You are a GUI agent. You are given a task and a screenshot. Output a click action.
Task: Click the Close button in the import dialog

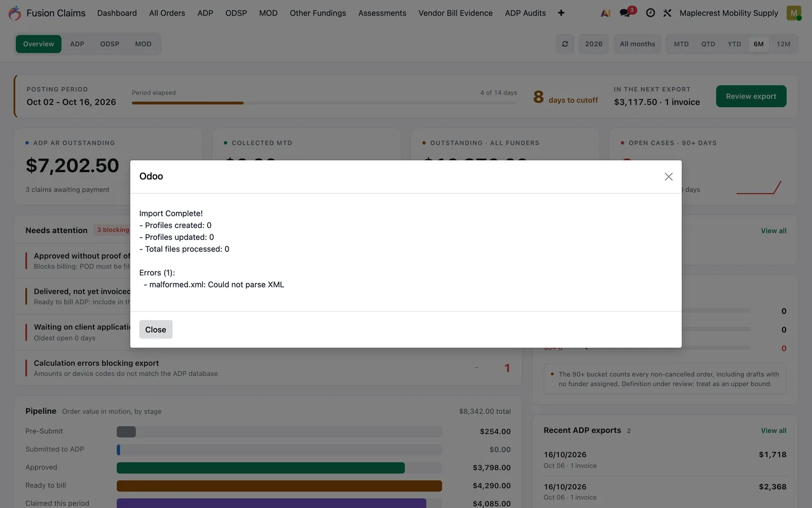156,330
